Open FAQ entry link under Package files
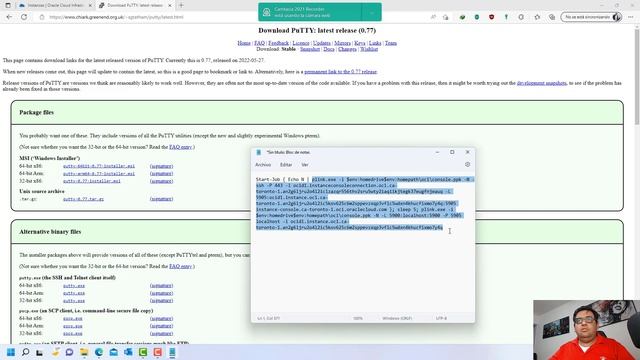This screenshot has width=640, height=360. point(181,147)
